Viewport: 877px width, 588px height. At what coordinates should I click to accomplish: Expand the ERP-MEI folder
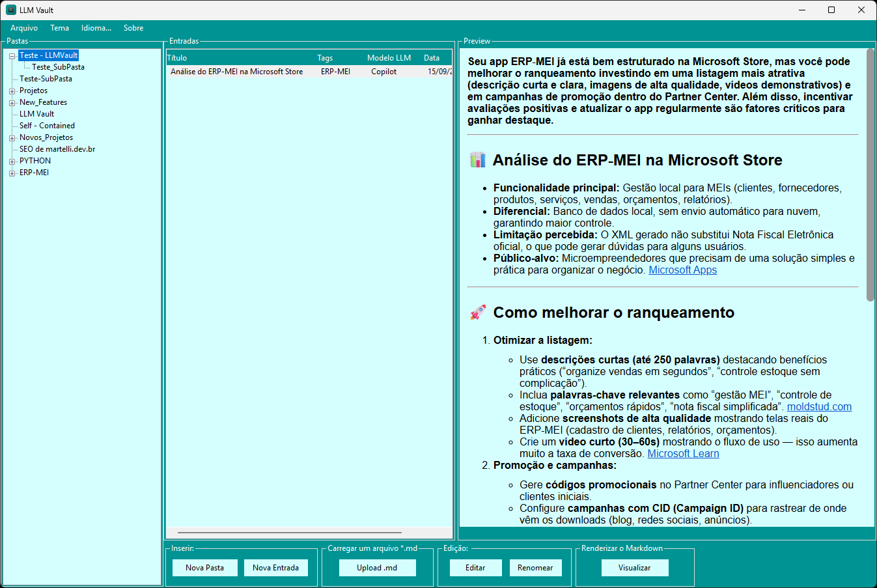12,173
